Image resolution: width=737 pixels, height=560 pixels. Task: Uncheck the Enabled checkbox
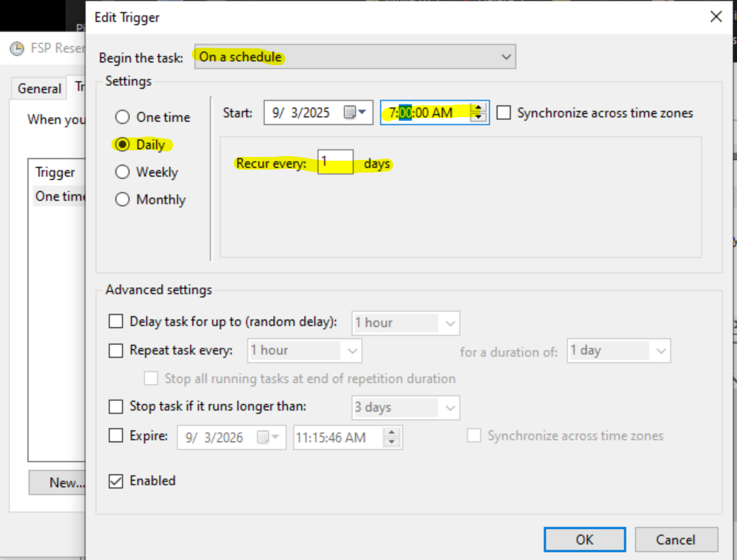click(116, 481)
